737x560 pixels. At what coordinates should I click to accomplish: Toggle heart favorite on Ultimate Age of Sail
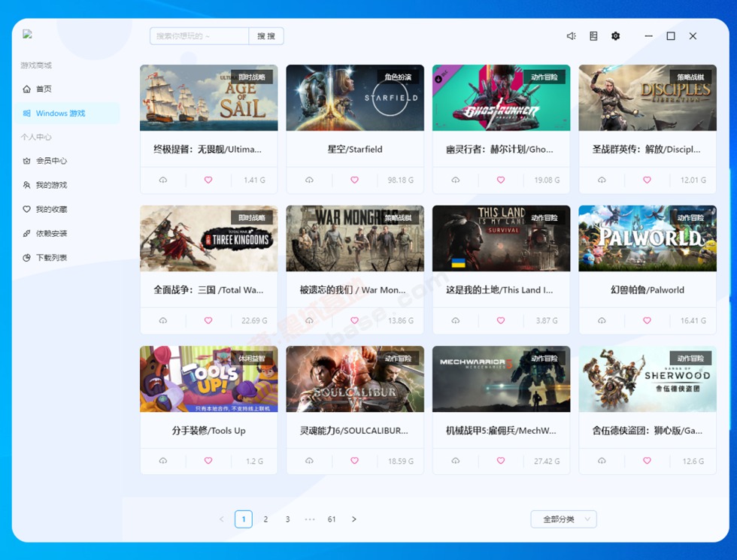(208, 180)
